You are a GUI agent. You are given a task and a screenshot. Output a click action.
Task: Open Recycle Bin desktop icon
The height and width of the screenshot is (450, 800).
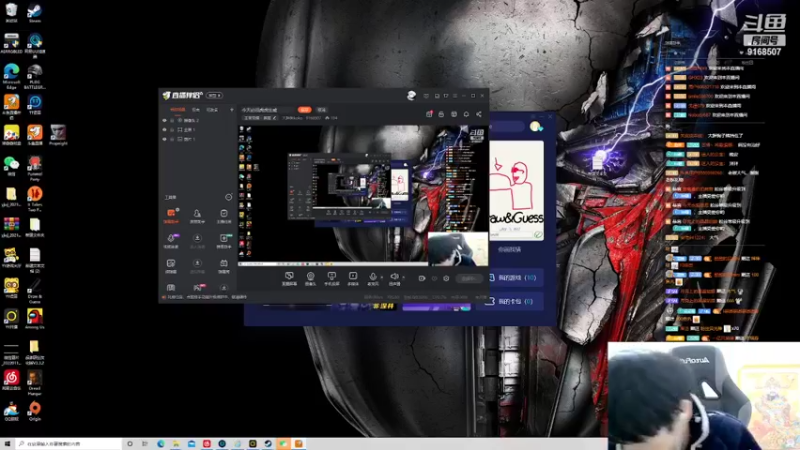[x=11, y=12]
